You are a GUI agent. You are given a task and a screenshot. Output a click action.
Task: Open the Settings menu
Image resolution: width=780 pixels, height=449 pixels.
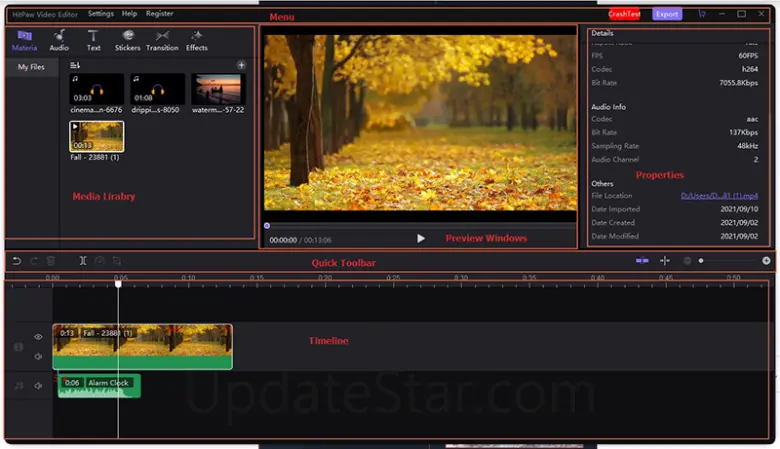(100, 14)
